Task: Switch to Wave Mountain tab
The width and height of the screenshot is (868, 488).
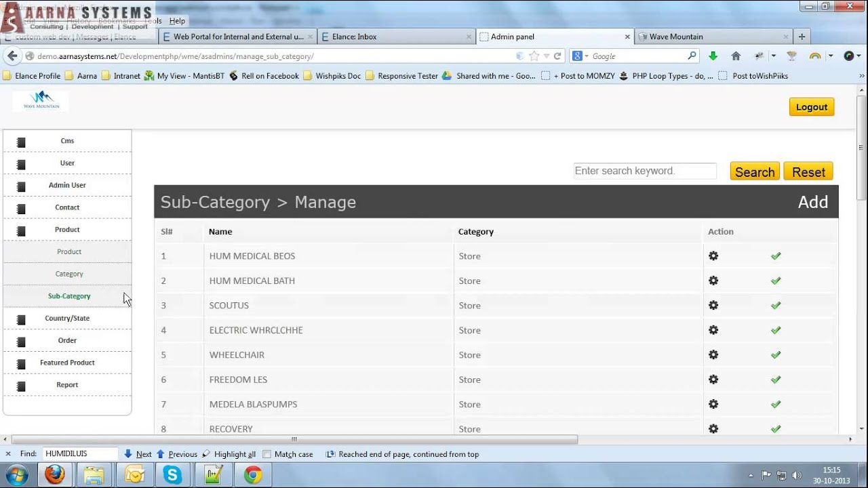Action: 714,37
